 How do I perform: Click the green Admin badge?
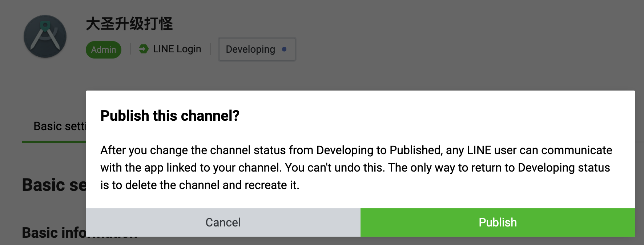point(104,49)
